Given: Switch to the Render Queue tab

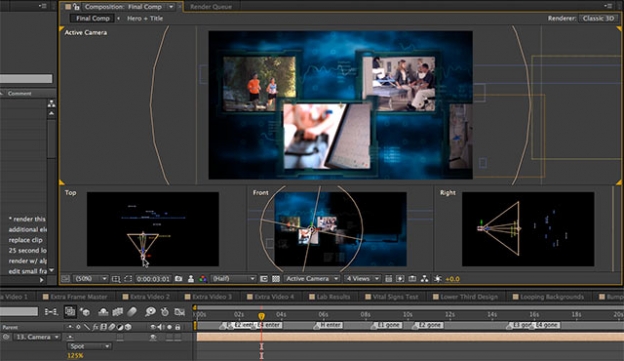Looking at the screenshot, I should (211, 7).
